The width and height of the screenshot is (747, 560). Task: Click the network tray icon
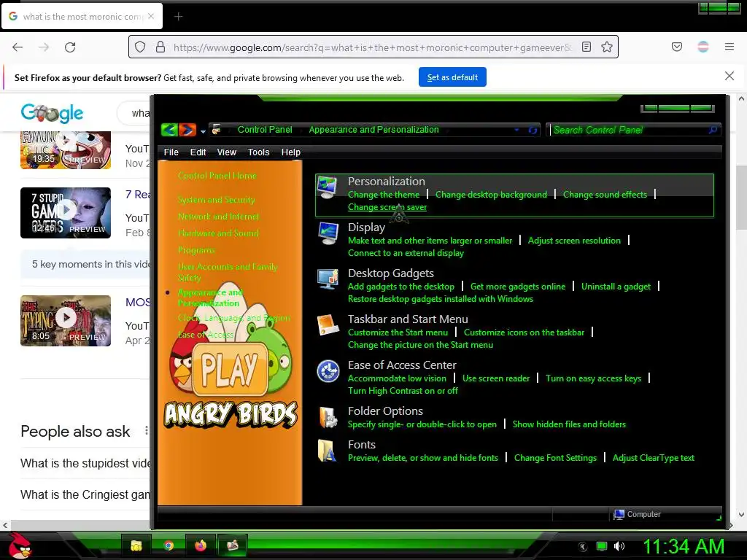click(x=602, y=546)
